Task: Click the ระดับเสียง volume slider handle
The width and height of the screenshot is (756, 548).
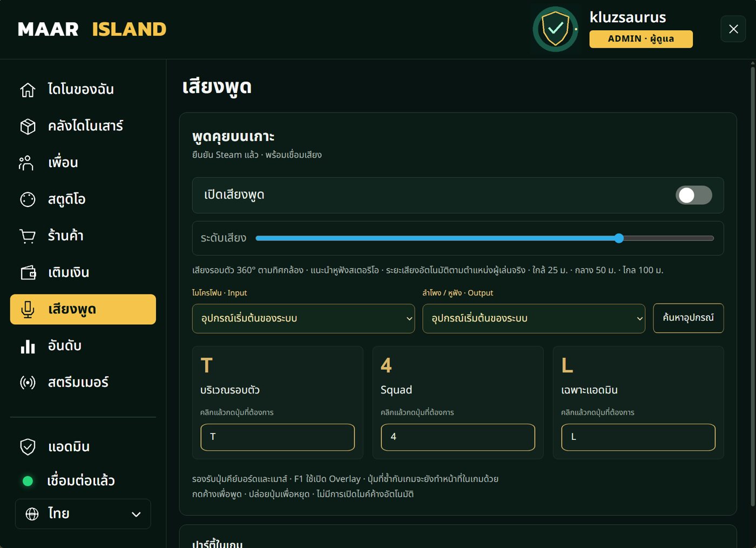Action: point(619,238)
